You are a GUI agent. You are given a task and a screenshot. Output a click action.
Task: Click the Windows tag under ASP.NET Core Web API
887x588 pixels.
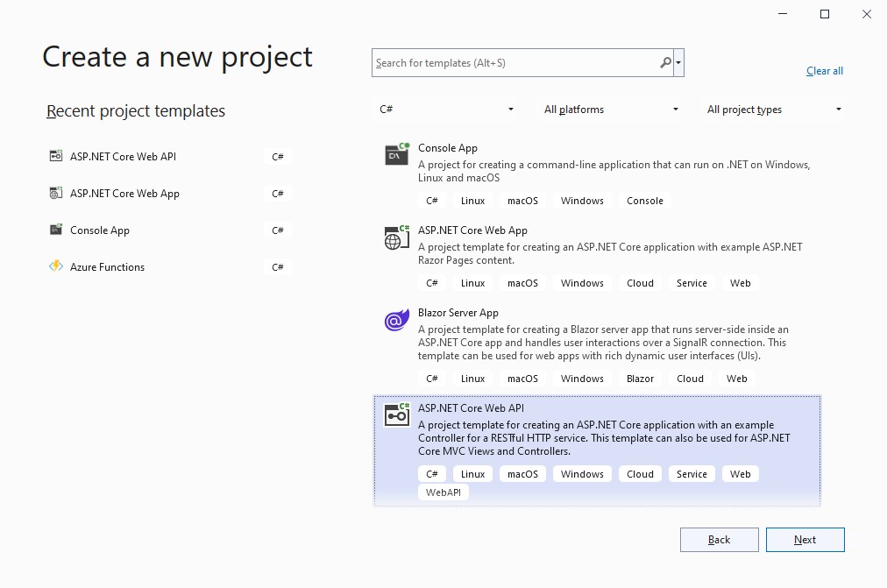point(581,474)
